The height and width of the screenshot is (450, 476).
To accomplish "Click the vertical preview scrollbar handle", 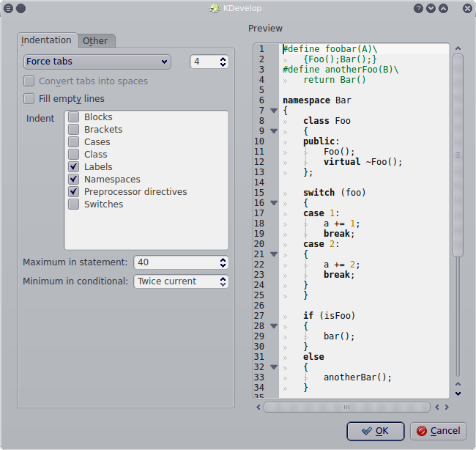I will [x=458, y=155].
